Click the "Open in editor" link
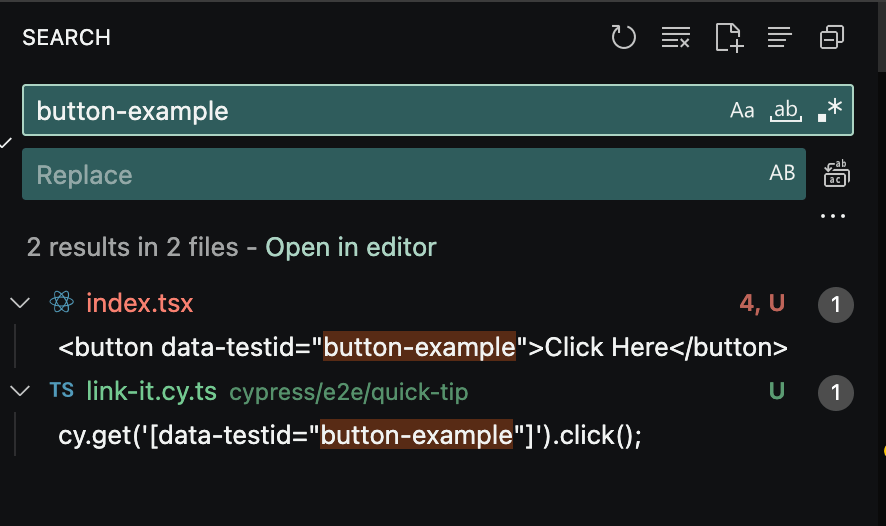 click(x=351, y=247)
